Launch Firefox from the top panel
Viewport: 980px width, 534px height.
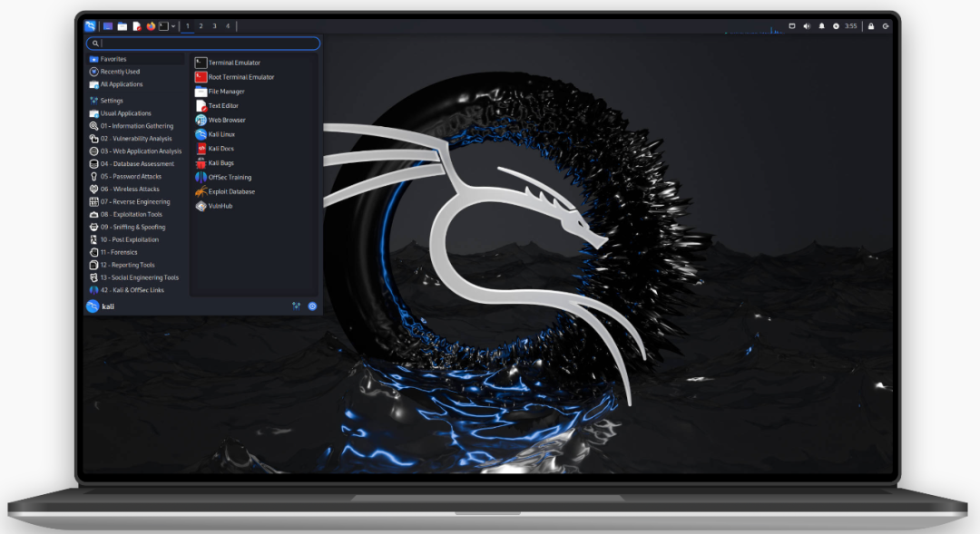[151, 26]
